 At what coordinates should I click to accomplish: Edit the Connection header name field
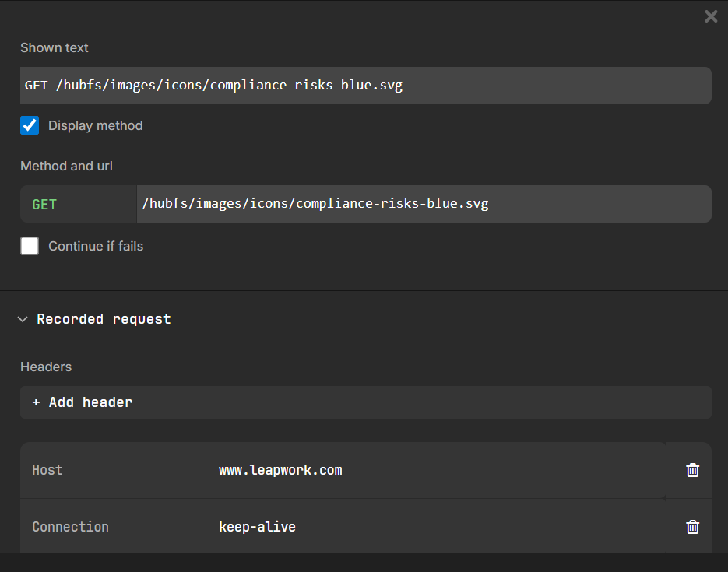tap(117, 527)
